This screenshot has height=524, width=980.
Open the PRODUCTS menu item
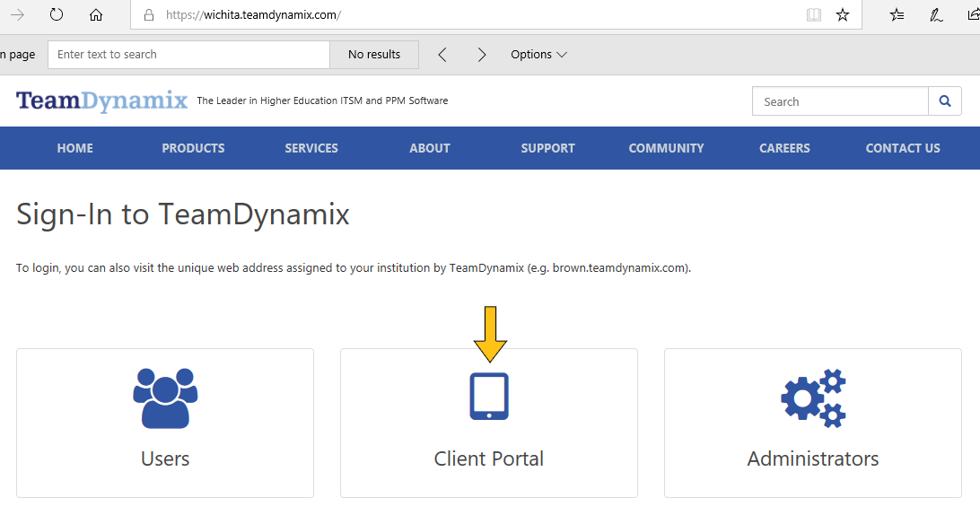(193, 148)
